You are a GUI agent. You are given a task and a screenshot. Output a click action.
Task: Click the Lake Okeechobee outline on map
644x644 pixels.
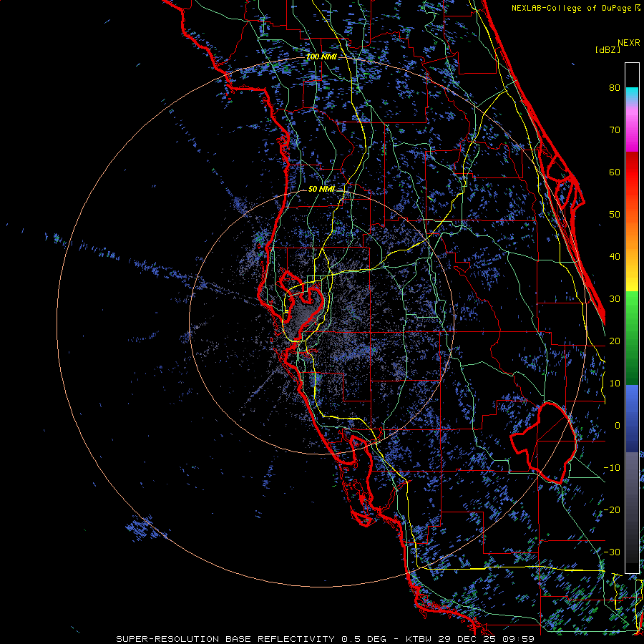point(543,443)
